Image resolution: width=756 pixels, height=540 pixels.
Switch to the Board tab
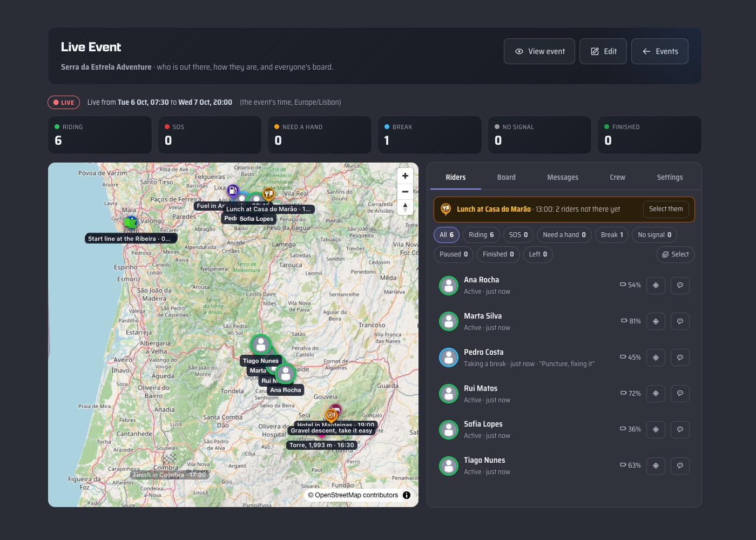(x=507, y=177)
